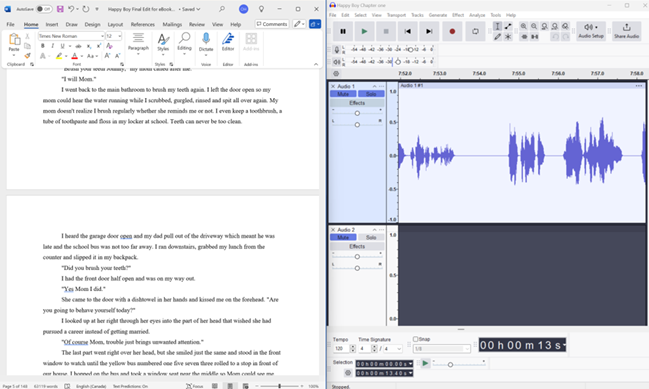Click the Silence audio selection icon
This screenshot has width=649, height=389.
[x=534, y=36]
